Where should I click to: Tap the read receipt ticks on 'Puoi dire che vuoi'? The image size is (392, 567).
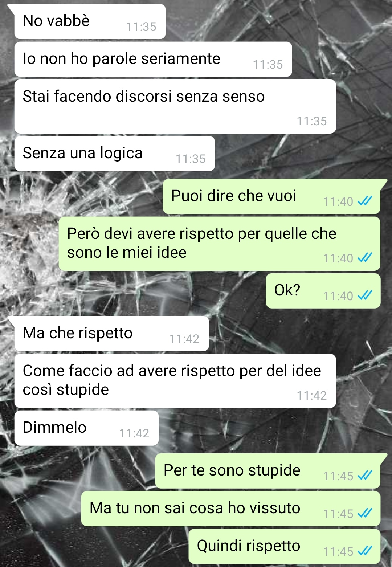(x=365, y=201)
